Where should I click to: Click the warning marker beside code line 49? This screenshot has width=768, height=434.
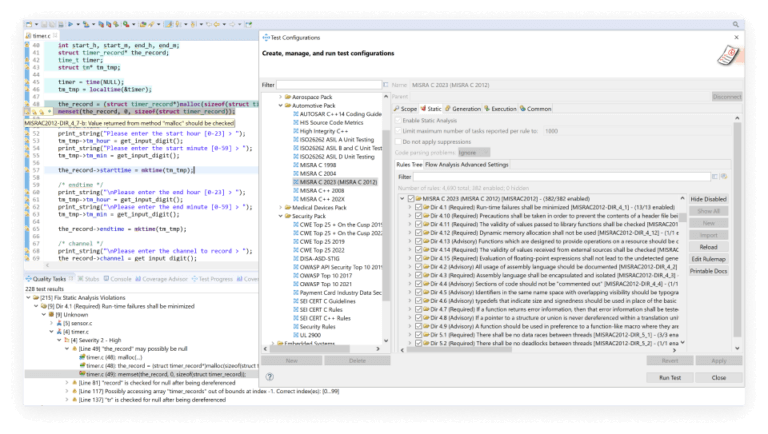[x=28, y=112]
